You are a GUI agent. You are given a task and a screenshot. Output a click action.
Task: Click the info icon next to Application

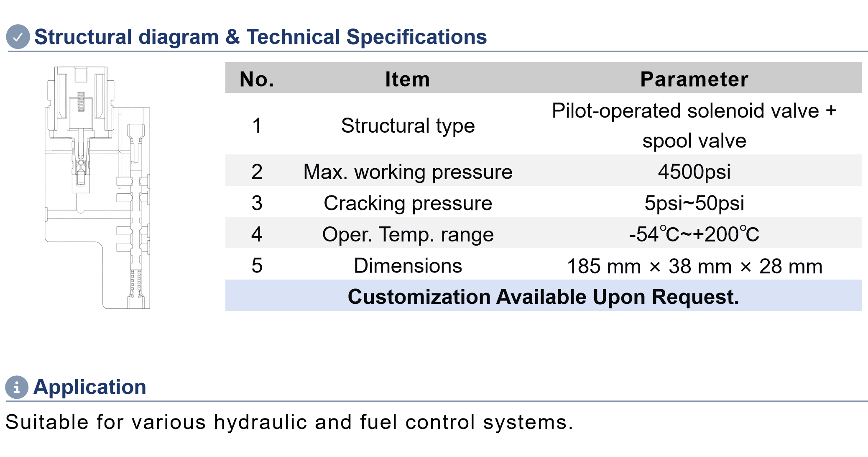[x=17, y=387]
